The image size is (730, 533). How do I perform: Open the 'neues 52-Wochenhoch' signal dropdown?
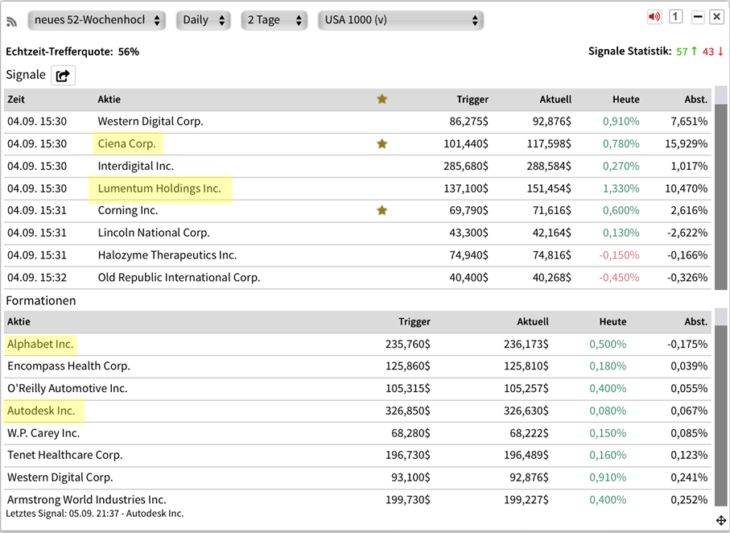point(97,20)
